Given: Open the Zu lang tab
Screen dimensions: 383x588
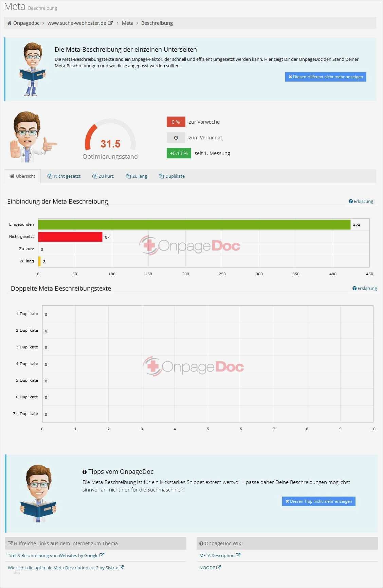Looking at the screenshot, I should click(136, 176).
